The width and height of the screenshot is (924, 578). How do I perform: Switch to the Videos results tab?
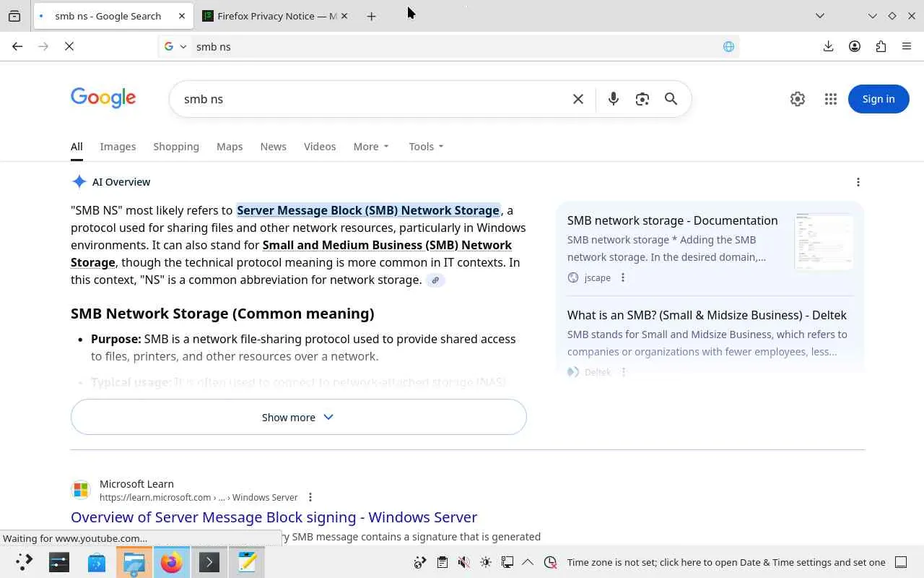(320, 147)
